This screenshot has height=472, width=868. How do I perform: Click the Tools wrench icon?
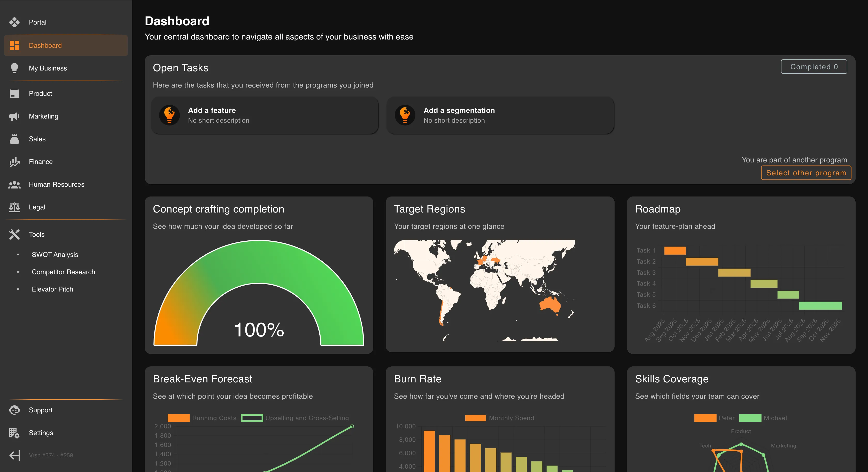(x=14, y=234)
